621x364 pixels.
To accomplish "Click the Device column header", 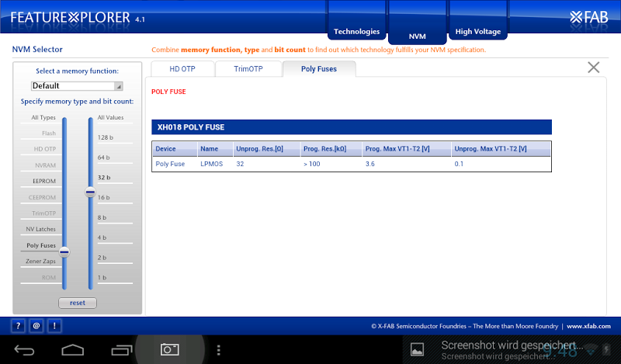I will point(175,149).
